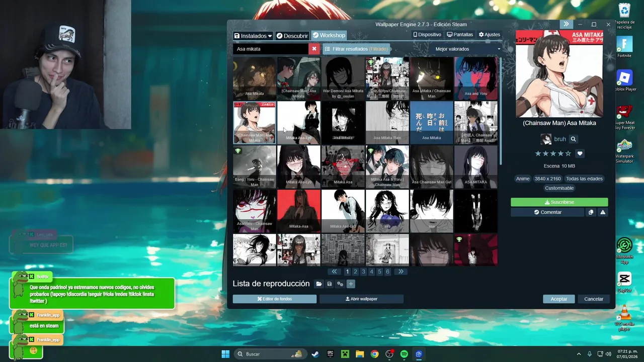The height and width of the screenshot is (362, 644).
Task: Click the Cancelar button
Action: [x=594, y=299]
